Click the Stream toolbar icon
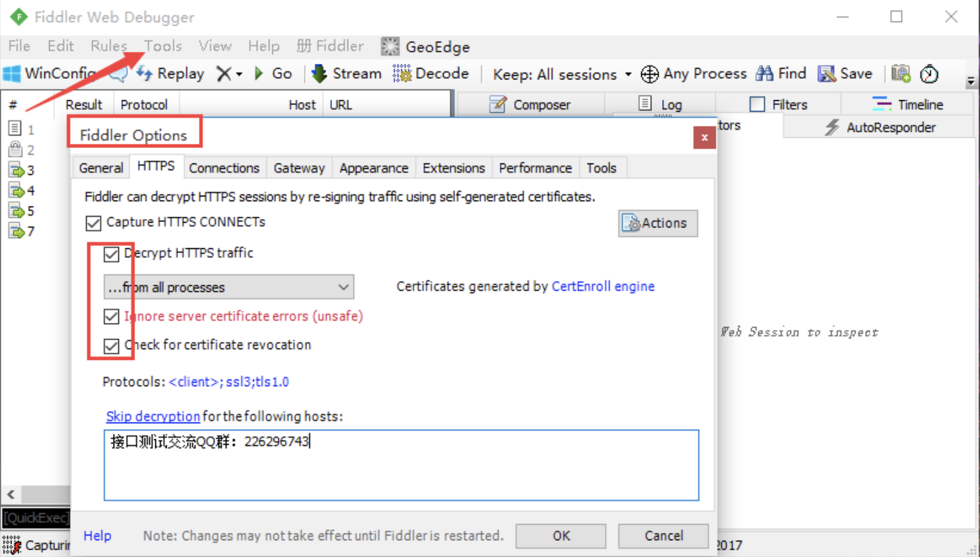This screenshot has height=557, width=980. 320,74
